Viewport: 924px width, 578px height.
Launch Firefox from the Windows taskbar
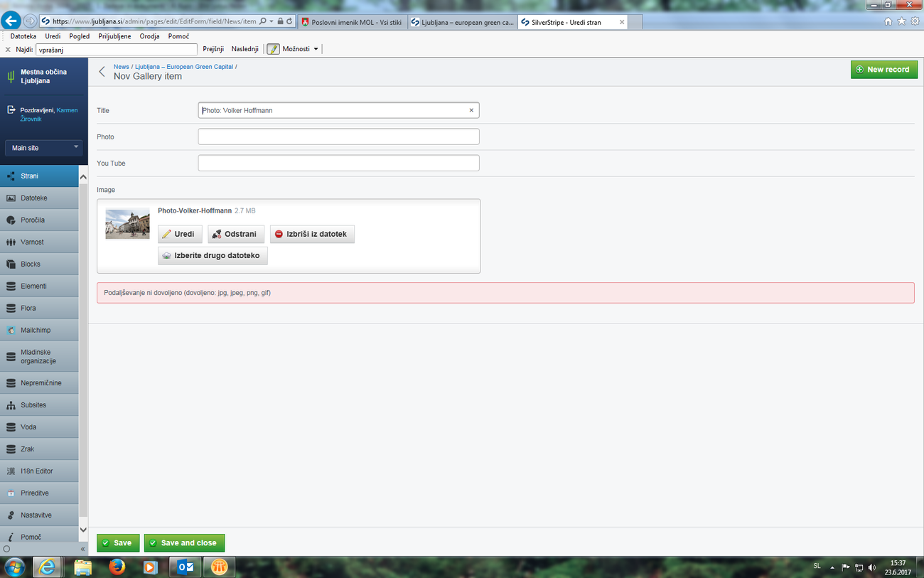tap(117, 567)
